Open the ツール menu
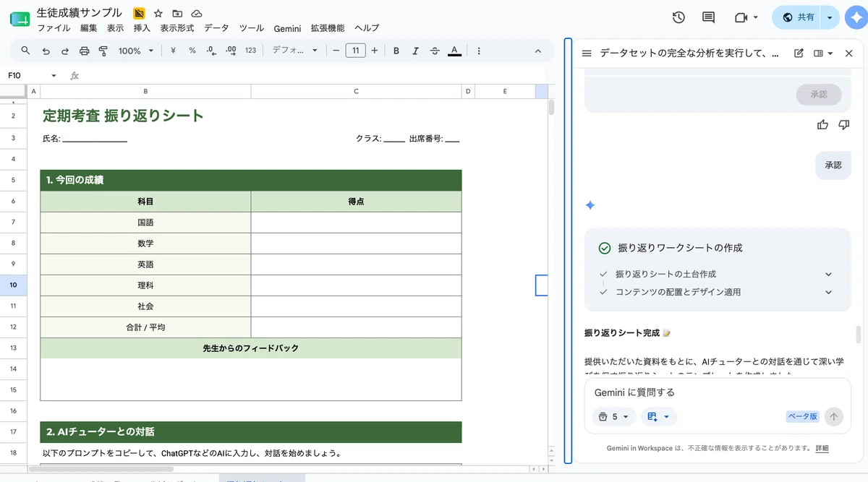Viewport: 868px width, 482px height. coord(252,28)
